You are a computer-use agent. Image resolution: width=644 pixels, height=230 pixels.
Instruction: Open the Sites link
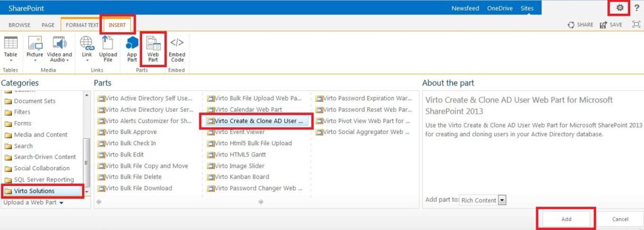point(527,8)
